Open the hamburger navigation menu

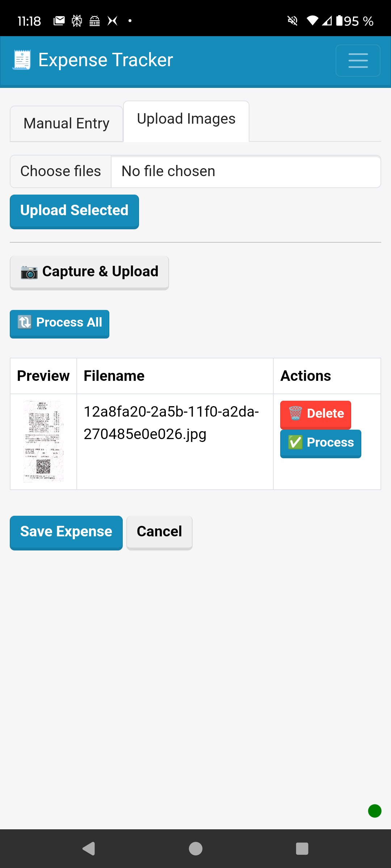pyautogui.click(x=358, y=60)
